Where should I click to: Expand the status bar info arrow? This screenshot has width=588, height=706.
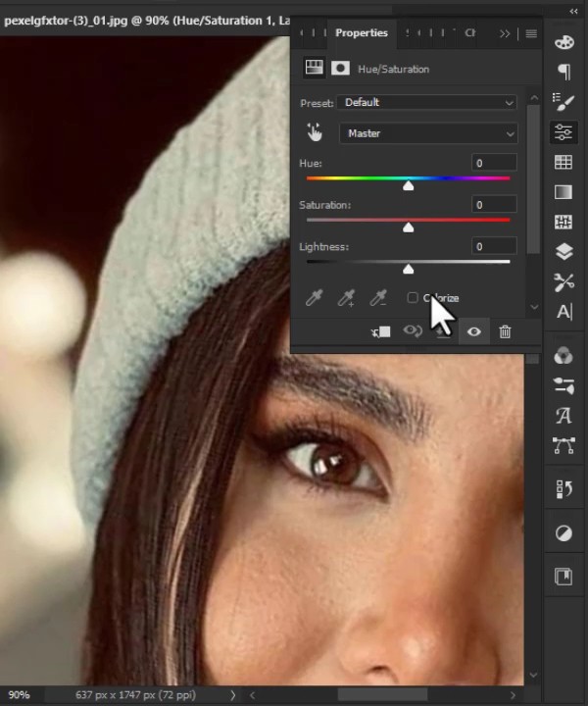(x=232, y=695)
